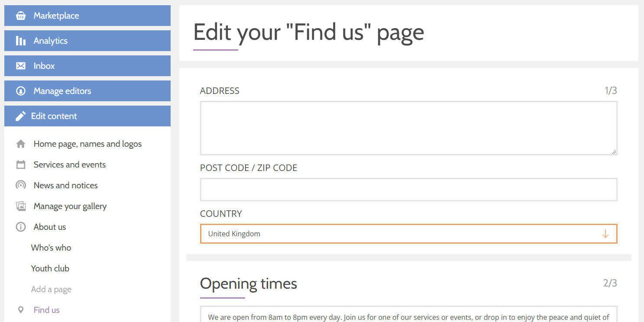Click the 'Join' link in opening times text

(350, 317)
